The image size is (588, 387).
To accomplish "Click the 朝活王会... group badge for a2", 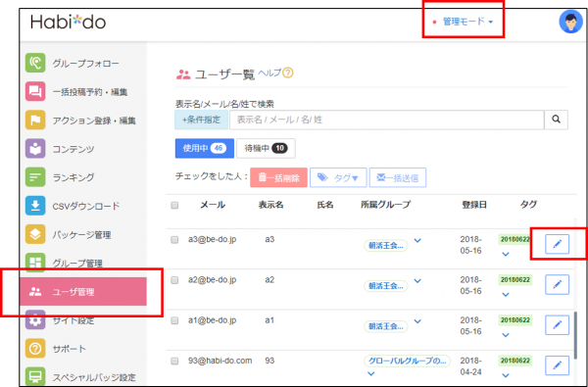I will pos(385,286).
